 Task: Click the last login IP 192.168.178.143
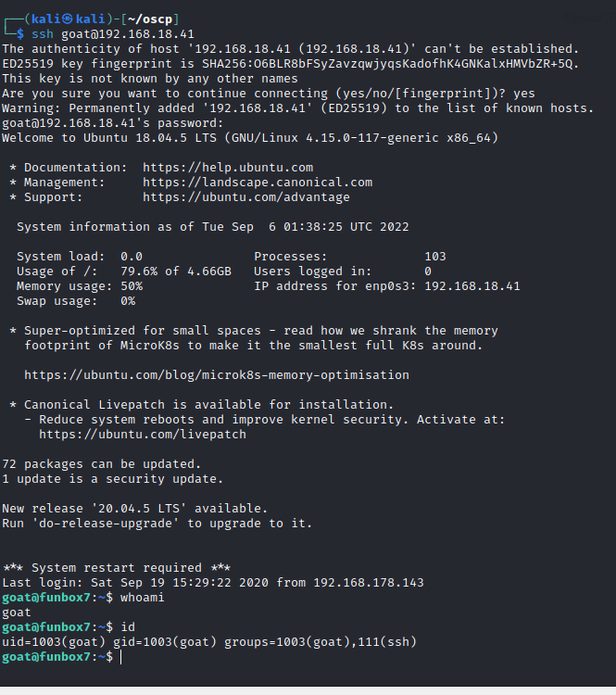point(372,583)
